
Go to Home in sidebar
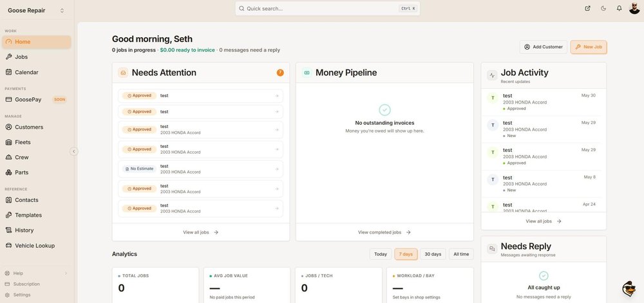coord(37,42)
